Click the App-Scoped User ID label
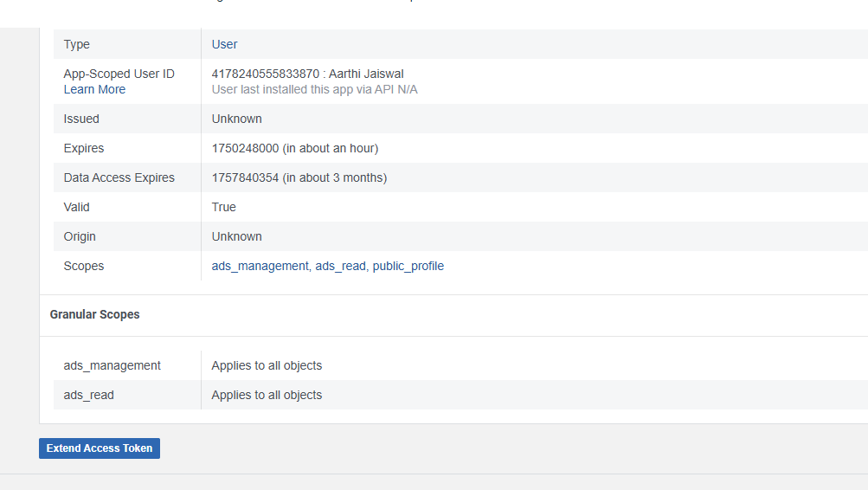 click(x=119, y=74)
